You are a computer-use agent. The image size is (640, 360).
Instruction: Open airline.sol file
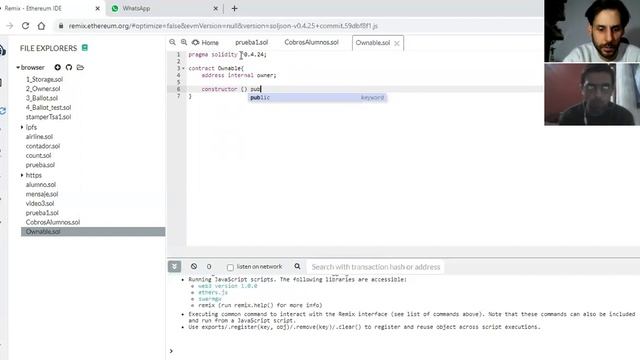(39, 137)
